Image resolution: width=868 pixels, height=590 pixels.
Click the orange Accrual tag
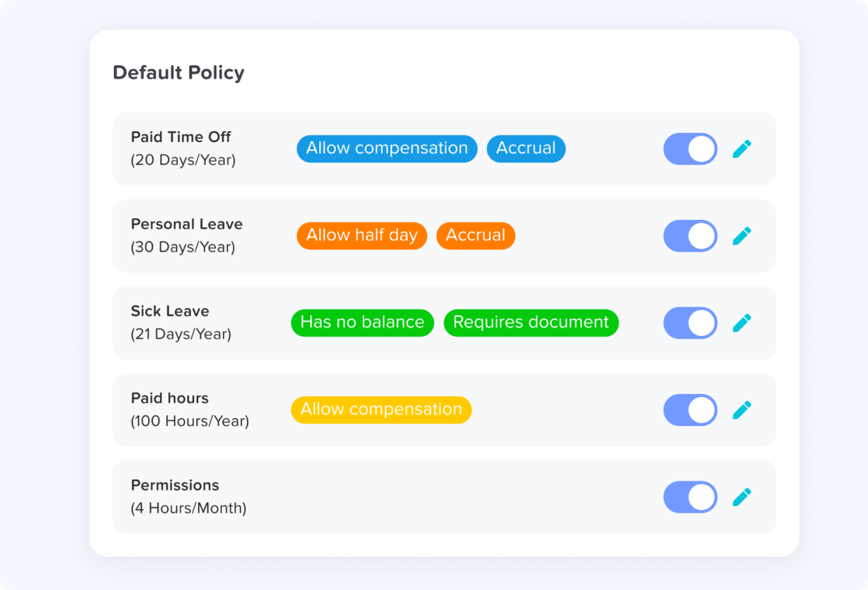tap(476, 236)
